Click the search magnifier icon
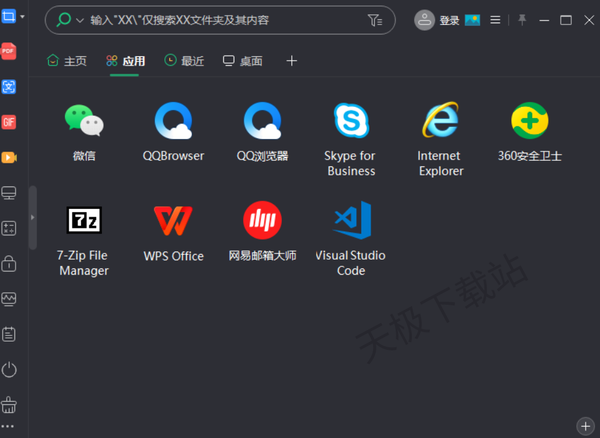The image size is (600, 438). tap(64, 20)
